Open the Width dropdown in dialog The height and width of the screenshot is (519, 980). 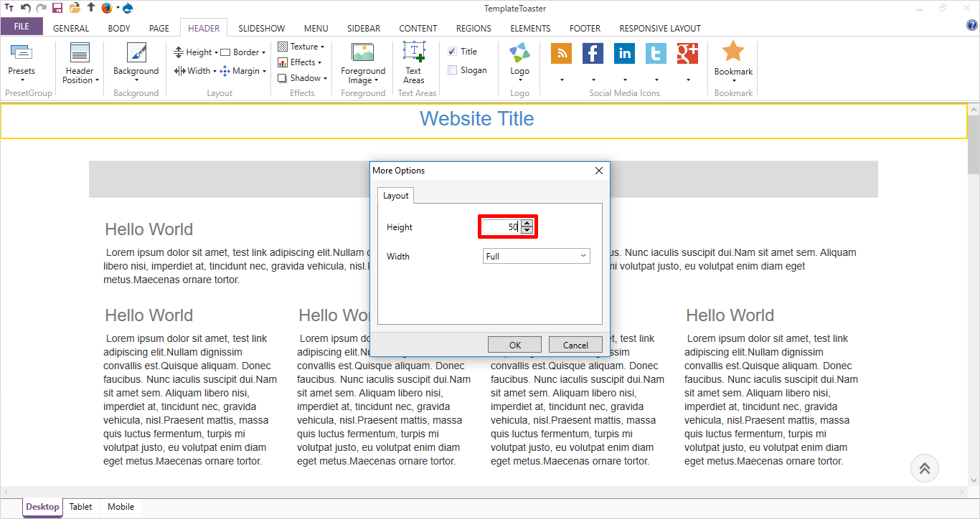coord(536,256)
